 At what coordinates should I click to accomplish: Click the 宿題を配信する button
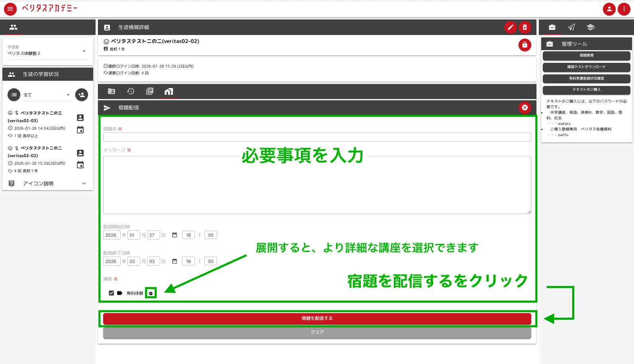click(x=317, y=318)
